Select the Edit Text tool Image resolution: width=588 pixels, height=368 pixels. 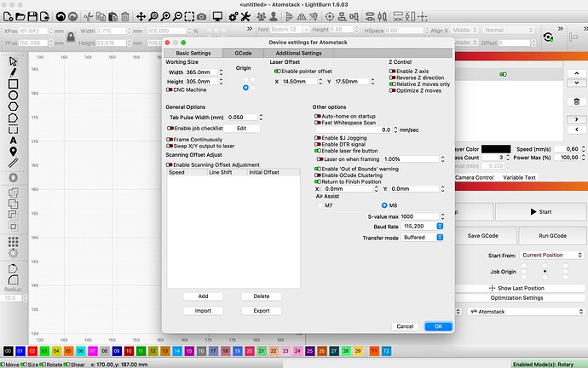click(x=13, y=140)
